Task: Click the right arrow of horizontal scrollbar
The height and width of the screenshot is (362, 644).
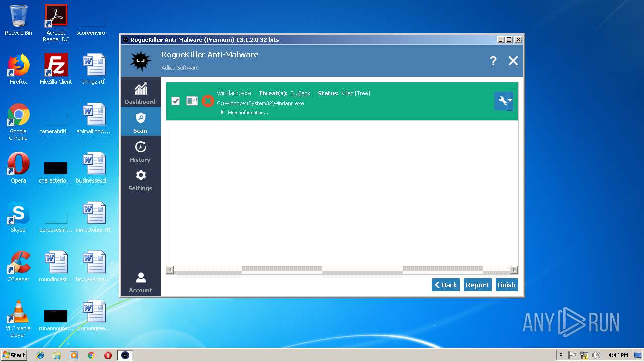Action: pos(514,270)
